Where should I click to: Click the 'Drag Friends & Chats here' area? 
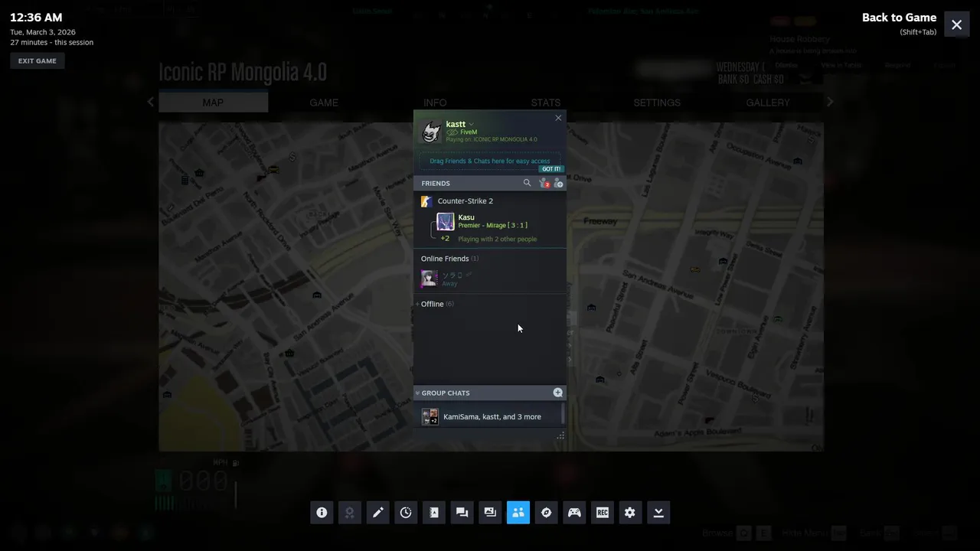click(x=490, y=161)
